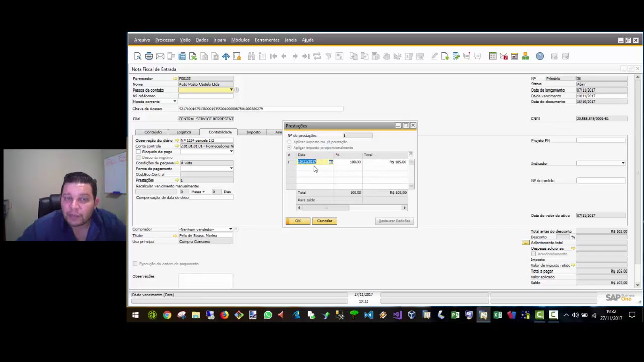Image resolution: width=644 pixels, height=362 pixels.
Task: Expand Pessoa de contato dropdown
Action: (x=231, y=90)
